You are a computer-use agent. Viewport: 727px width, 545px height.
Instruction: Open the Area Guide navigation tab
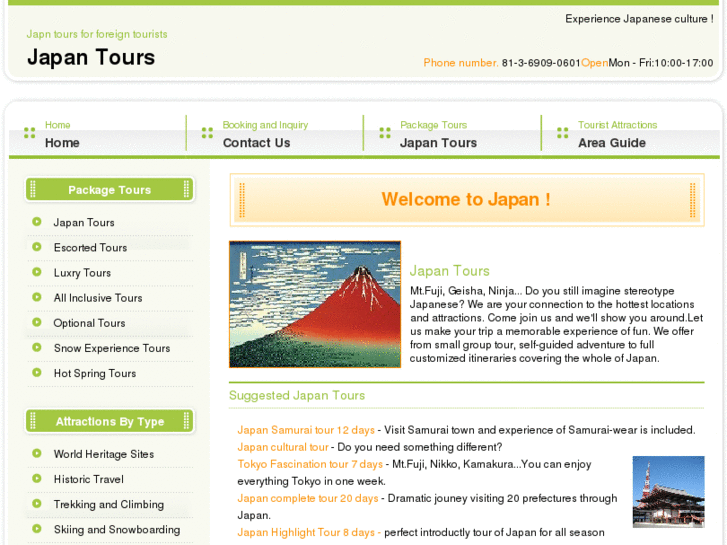pos(631,135)
